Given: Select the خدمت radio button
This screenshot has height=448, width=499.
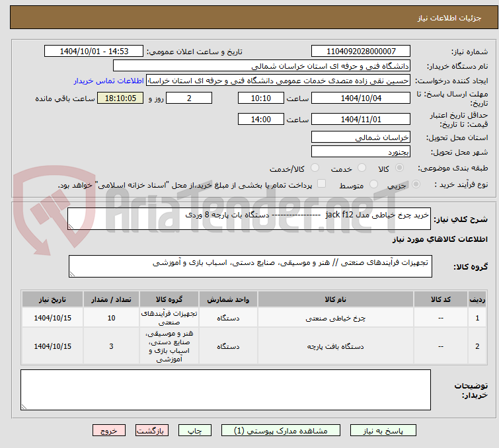Looking at the screenshot, I should pos(362,168).
